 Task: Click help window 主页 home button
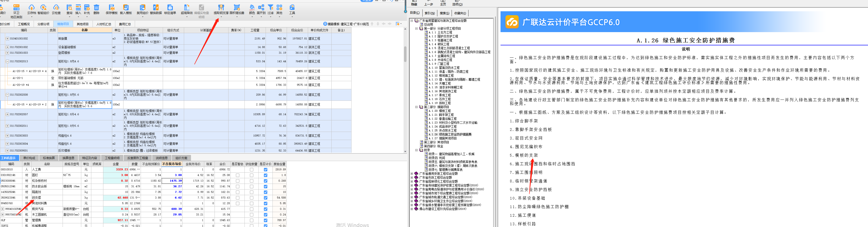pos(443,3)
